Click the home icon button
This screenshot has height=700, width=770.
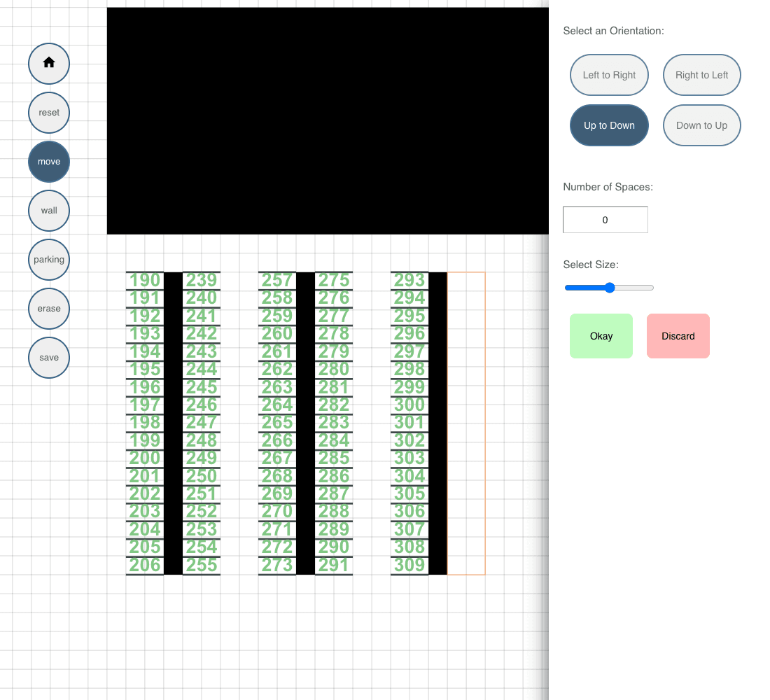click(x=49, y=63)
